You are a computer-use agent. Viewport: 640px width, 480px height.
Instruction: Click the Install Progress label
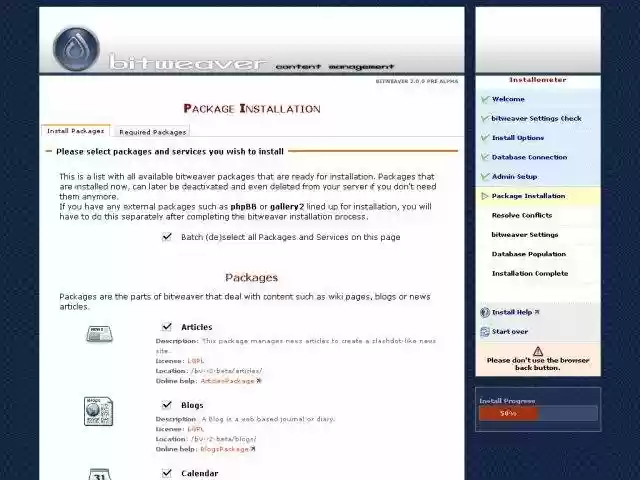point(507,401)
